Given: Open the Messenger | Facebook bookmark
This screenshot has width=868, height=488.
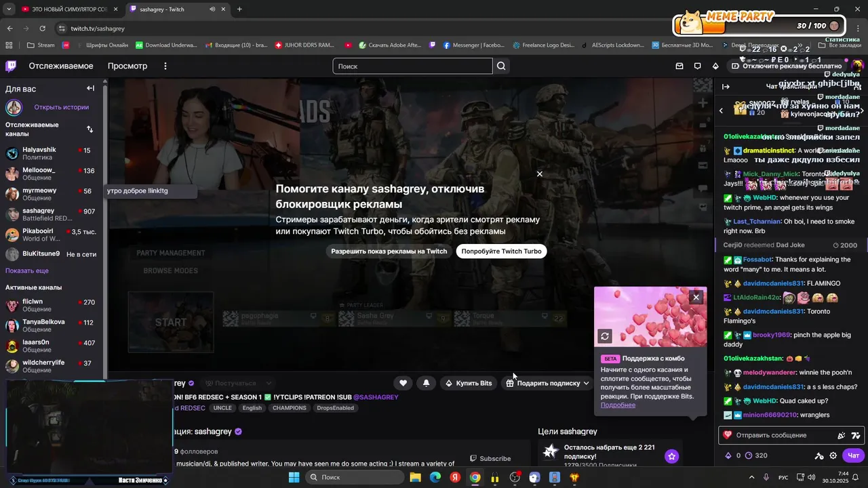Looking at the screenshot, I should (474, 45).
